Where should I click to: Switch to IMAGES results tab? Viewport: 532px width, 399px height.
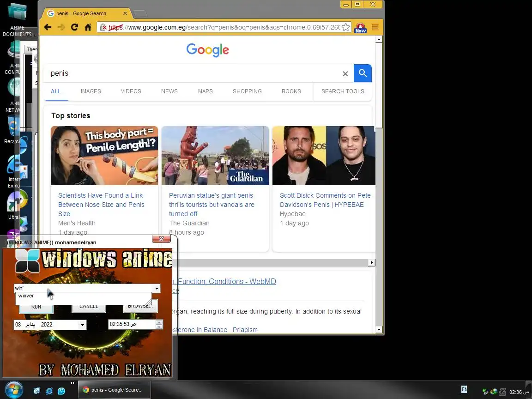91,91
